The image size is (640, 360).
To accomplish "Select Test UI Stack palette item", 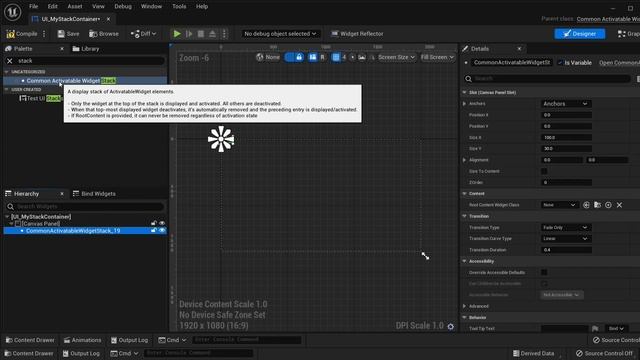I will coord(40,98).
